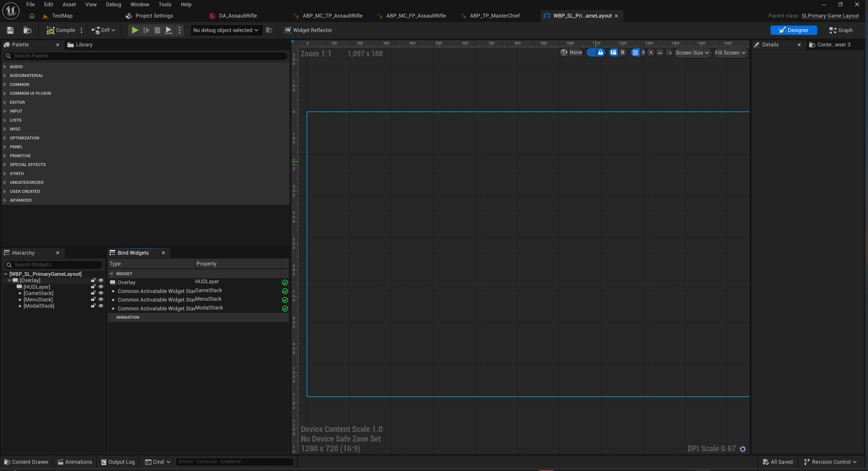Image resolution: width=868 pixels, height=471 pixels.
Task: Open Compile options three-dot menu
Action: click(82, 30)
